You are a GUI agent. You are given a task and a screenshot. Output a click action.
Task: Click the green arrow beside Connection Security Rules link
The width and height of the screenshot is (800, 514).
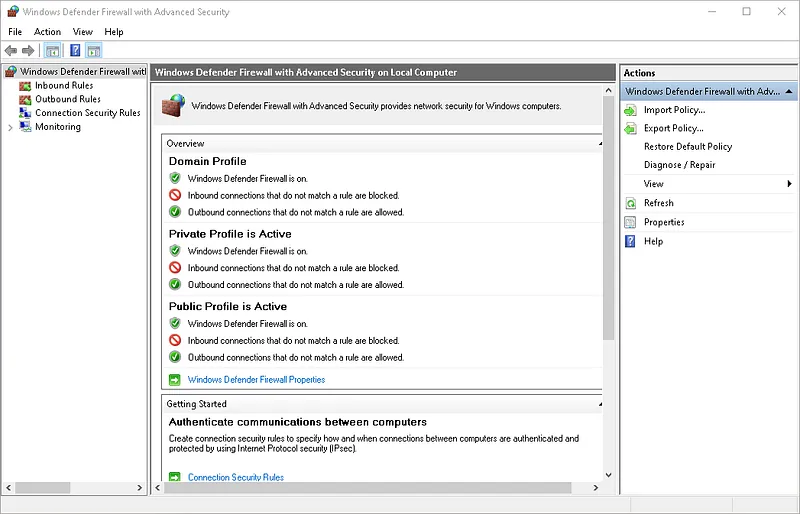pos(174,477)
